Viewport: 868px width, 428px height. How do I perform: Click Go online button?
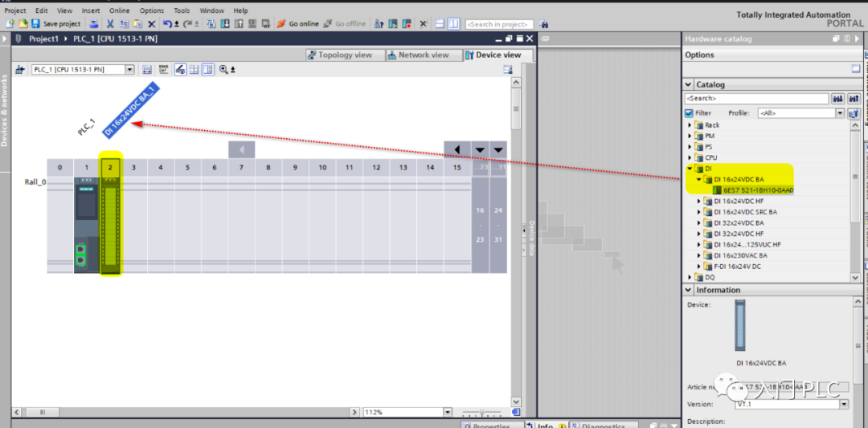pos(298,24)
